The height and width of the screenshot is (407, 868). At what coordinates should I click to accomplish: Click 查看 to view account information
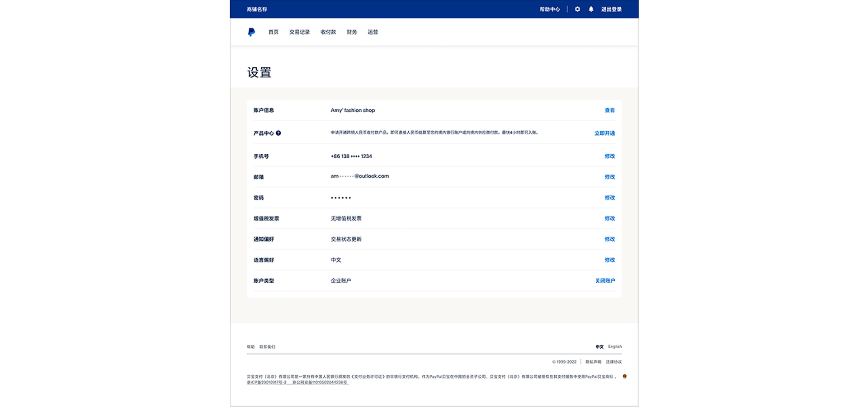[x=609, y=110]
